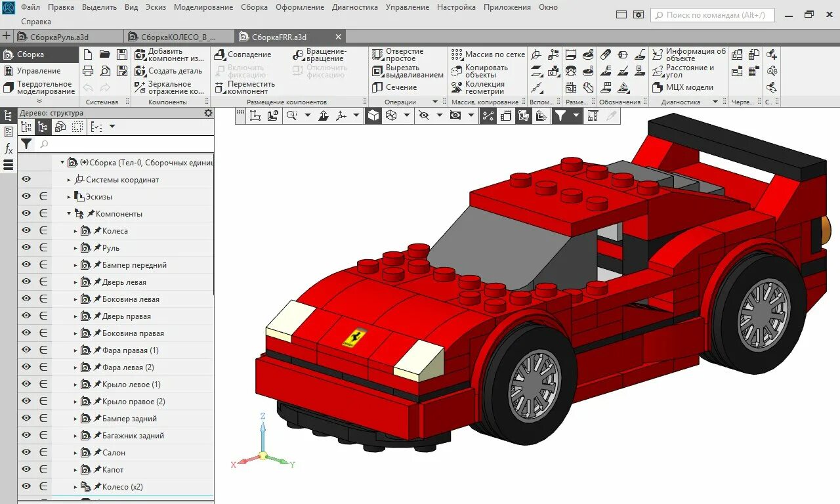
Task: Click Создать деталь tool
Action: tap(169, 71)
